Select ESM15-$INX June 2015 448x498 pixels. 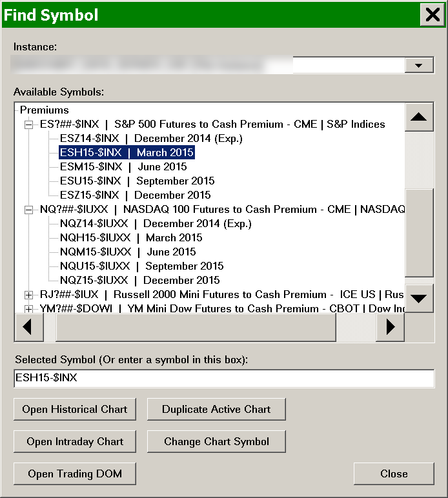(123, 166)
